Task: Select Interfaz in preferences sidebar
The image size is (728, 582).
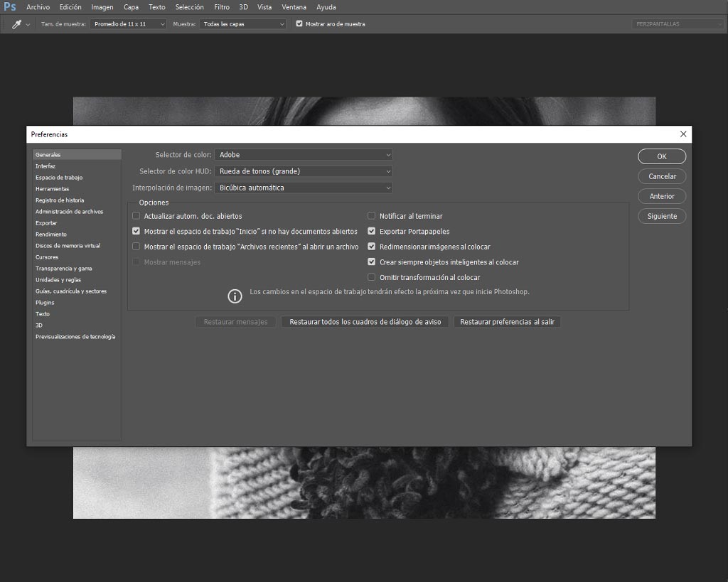Action: (45, 166)
